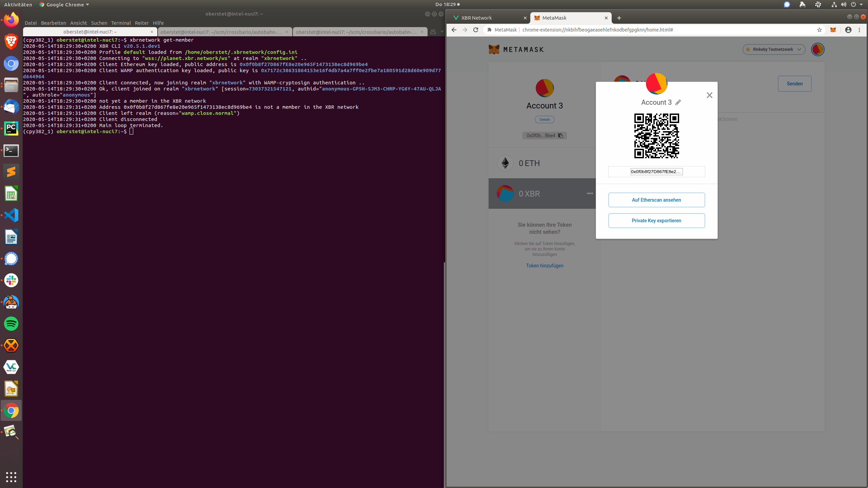Open Slack from the dock

[x=11, y=280]
